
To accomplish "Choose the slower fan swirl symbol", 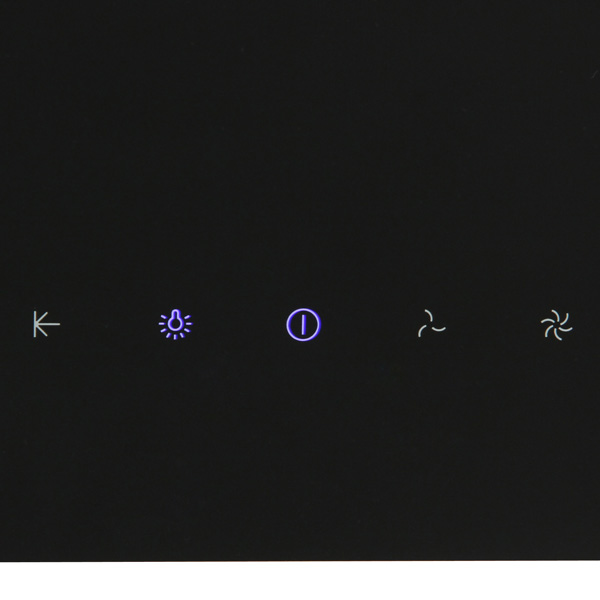I will 431,324.
